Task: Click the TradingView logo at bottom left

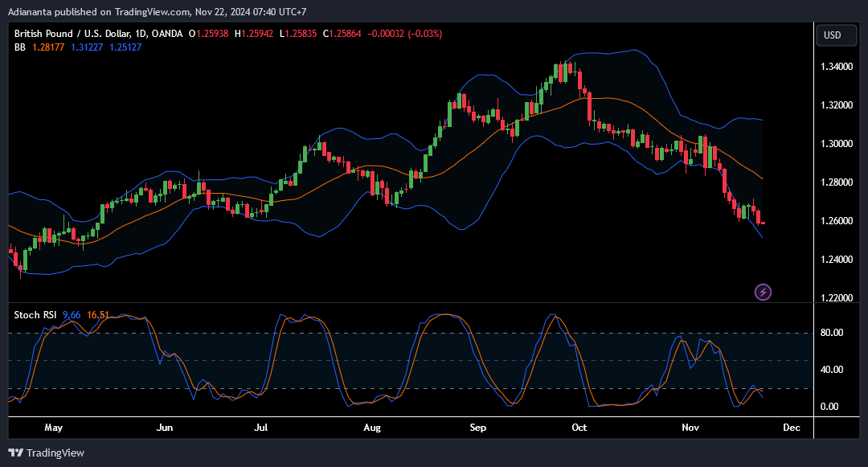Action: click(47, 453)
